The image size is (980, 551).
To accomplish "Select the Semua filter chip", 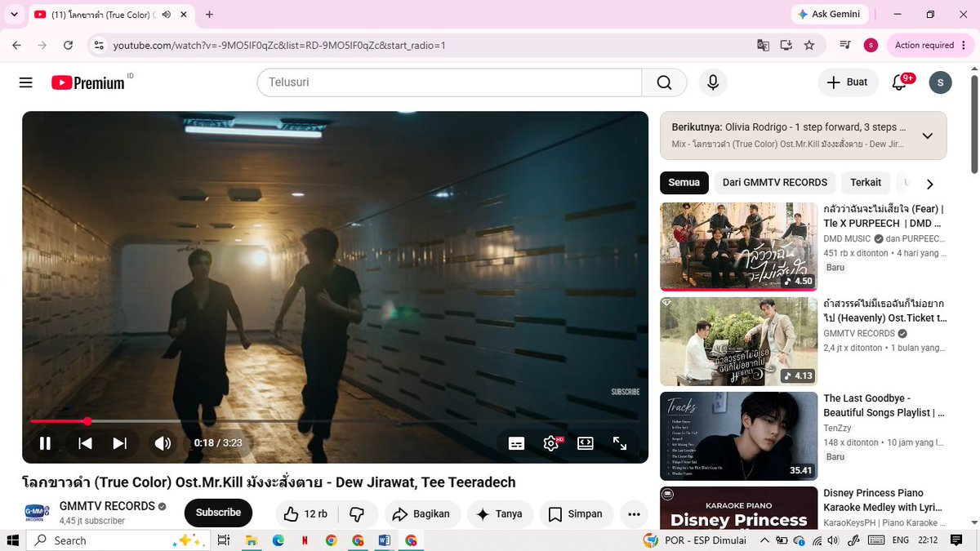I will pos(684,183).
